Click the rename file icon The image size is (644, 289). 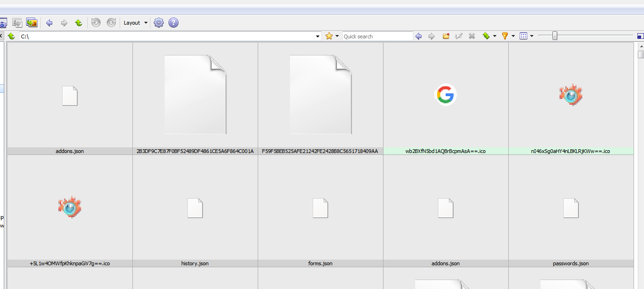[x=458, y=36]
